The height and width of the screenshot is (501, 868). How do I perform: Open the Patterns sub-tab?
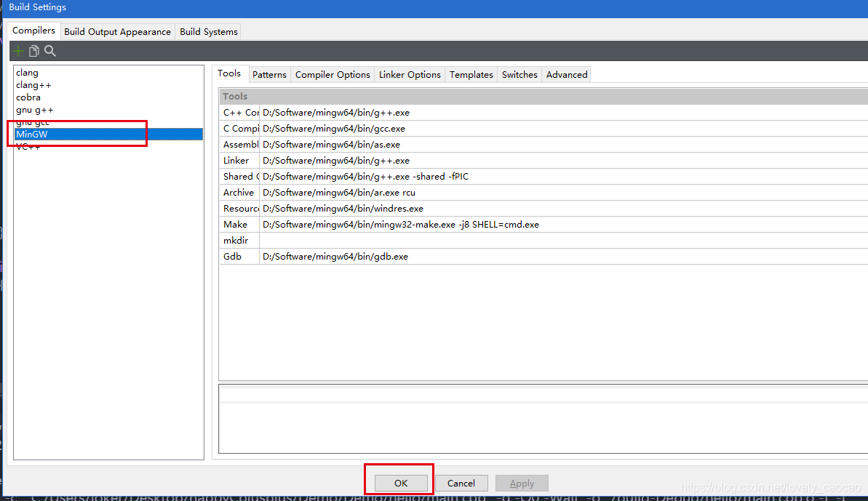coord(269,73)
